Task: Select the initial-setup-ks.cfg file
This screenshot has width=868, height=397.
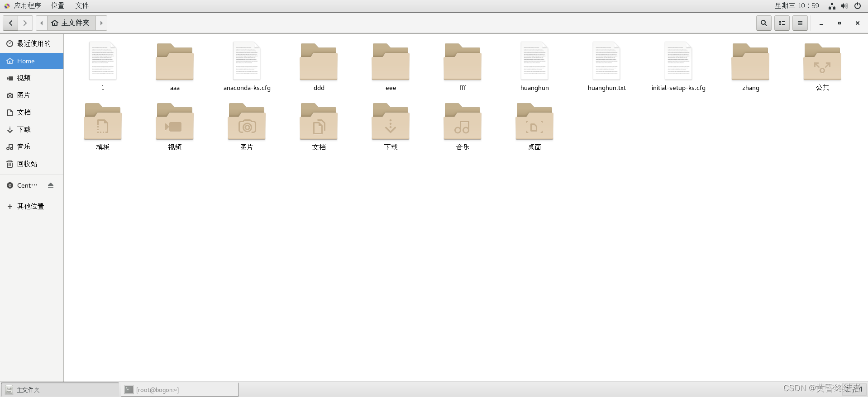Action: coord(678,66)
